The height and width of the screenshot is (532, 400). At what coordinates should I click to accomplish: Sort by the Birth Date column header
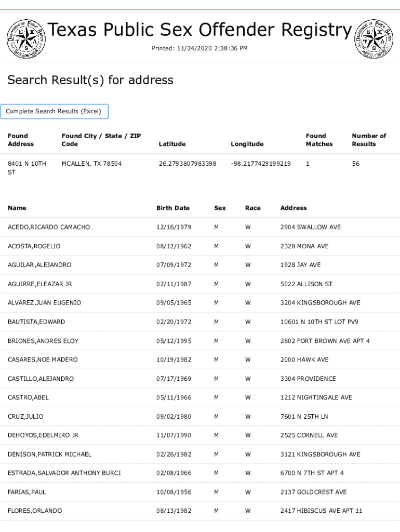coord(173,208)
